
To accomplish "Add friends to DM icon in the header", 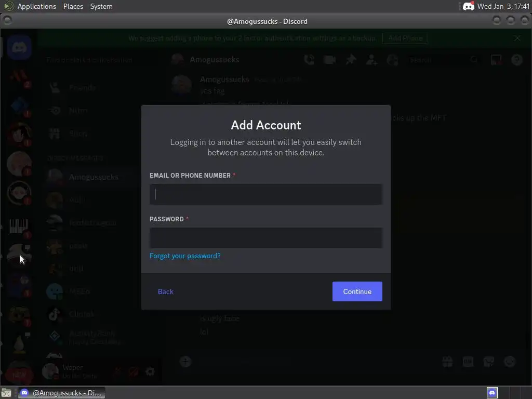I will point(371,60).
